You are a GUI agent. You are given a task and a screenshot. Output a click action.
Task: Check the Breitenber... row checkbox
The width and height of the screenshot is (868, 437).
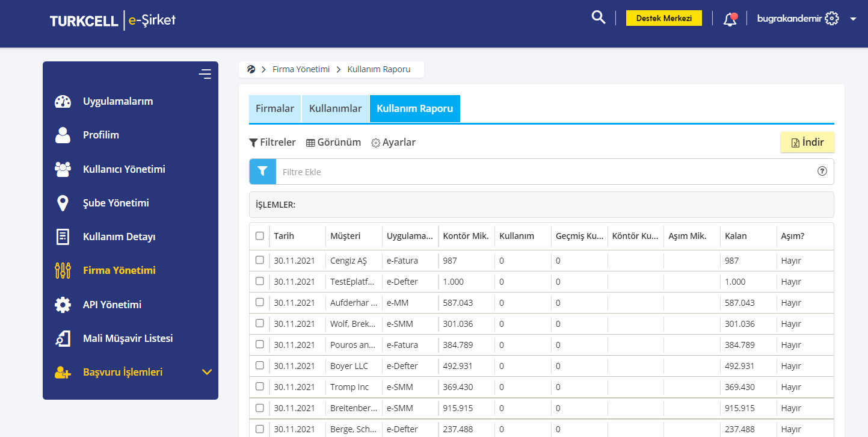click(x=260, y=408)
